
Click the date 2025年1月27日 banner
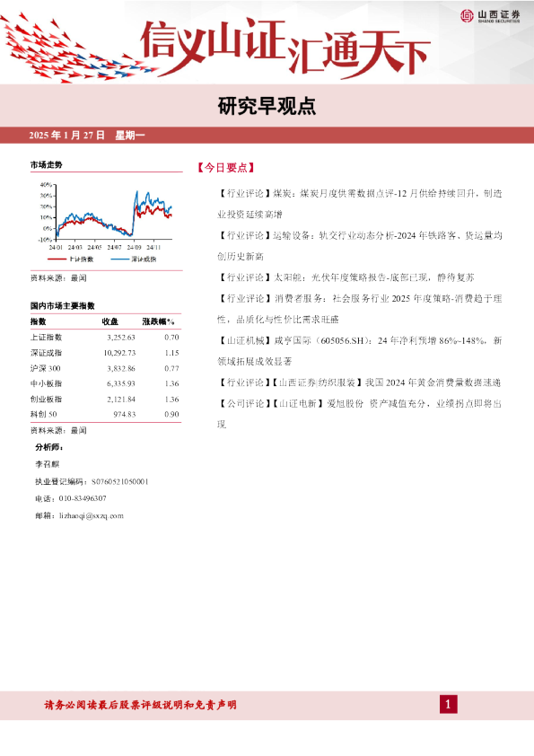click(87, 135)
